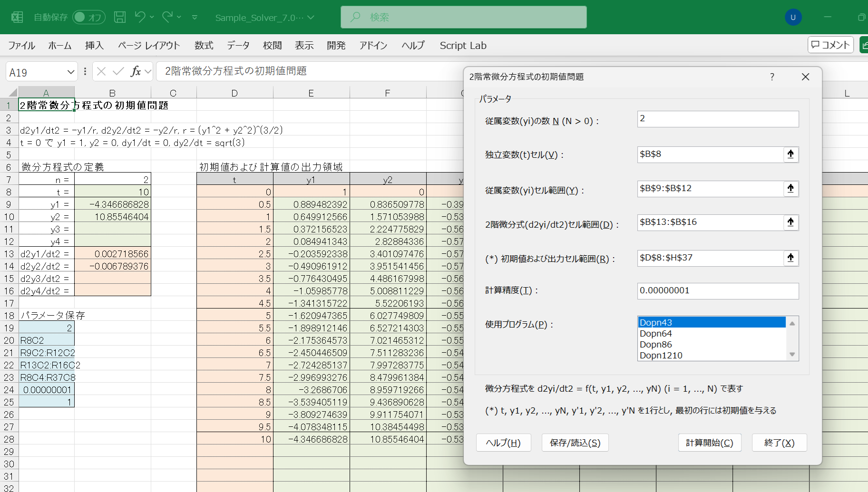Select Dopn86 in the program list
868x492 pixels.
(x=655, y=345)
